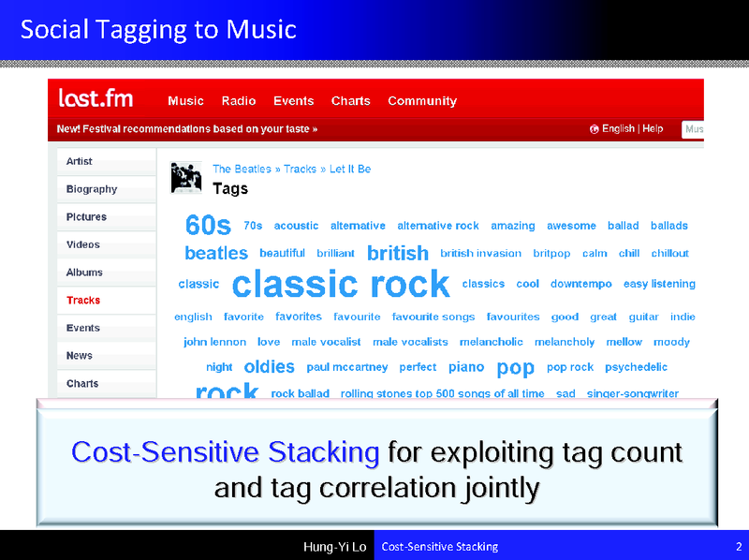Click the last.fm logo

pos(95,98)
